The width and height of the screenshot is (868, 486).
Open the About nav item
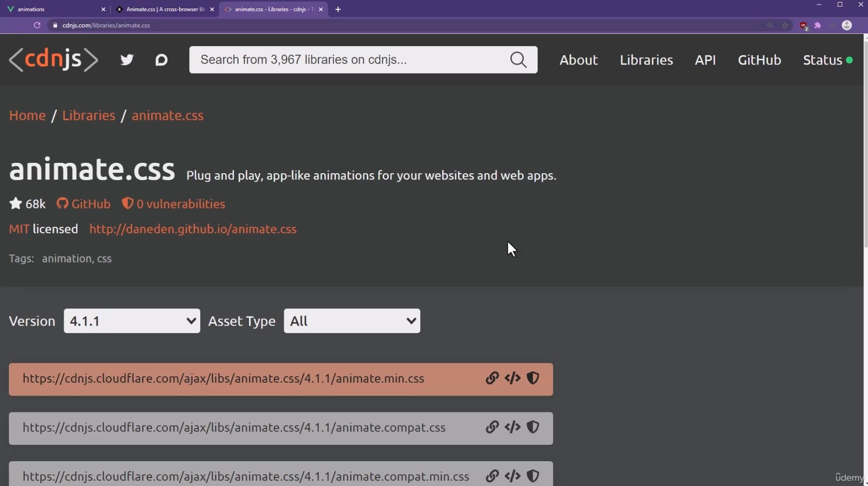click(578, 60)
